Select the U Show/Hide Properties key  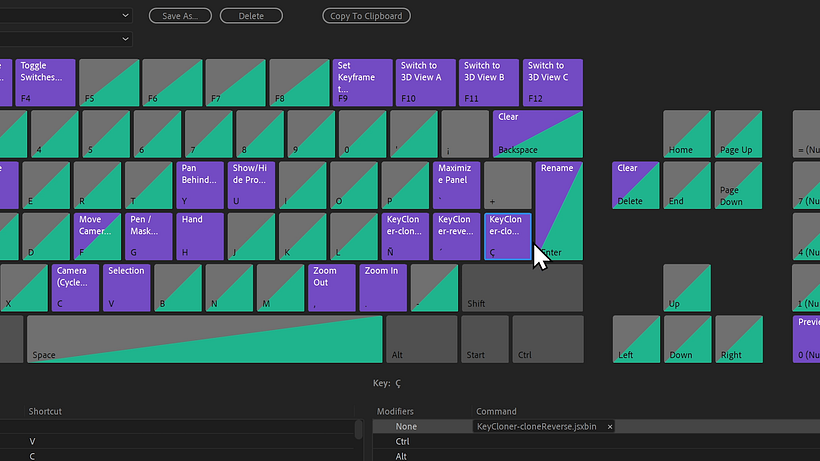[x=252, y=185]
